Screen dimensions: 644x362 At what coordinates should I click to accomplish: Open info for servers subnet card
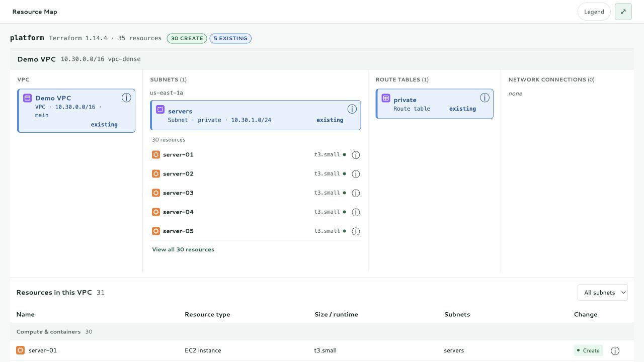point(352,109)
